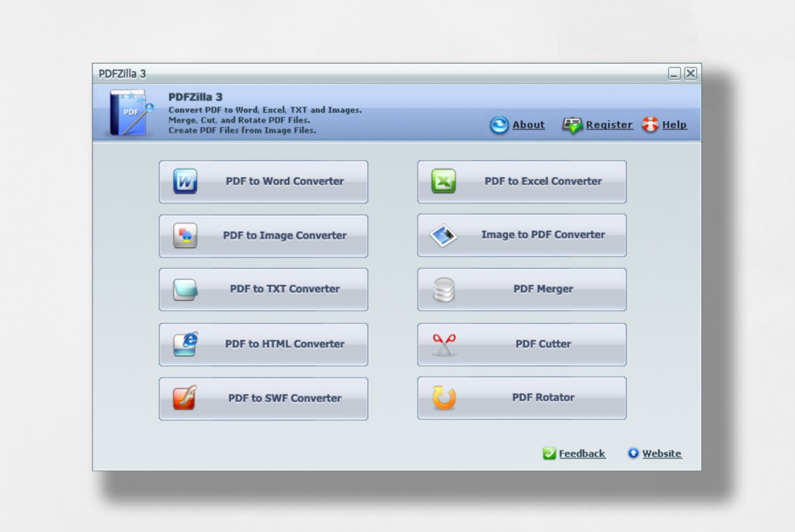Image resolution: width=795 pixels, height=532 pixels.
Task: Open the About link text
Action: click(529, 125)
